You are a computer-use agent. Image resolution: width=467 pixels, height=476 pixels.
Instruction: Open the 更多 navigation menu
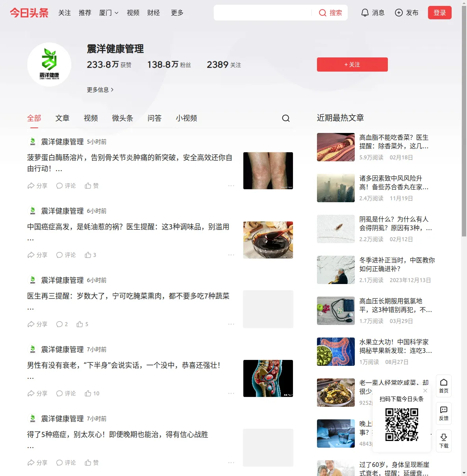(177, 13)
